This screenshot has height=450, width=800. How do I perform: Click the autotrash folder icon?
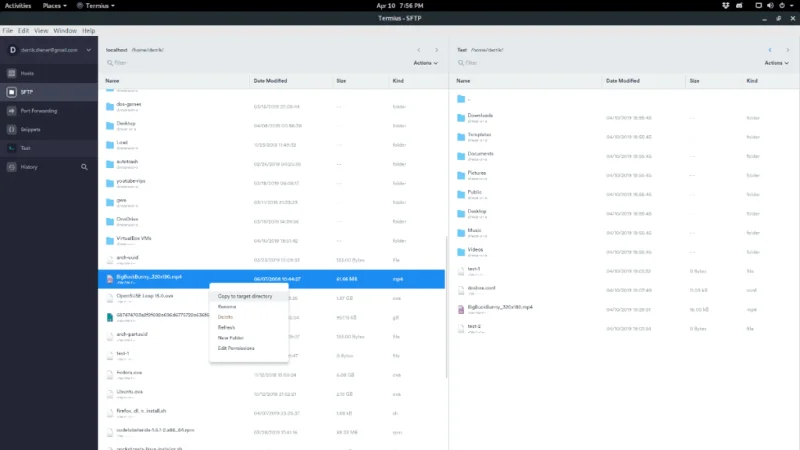click(110, 164)
